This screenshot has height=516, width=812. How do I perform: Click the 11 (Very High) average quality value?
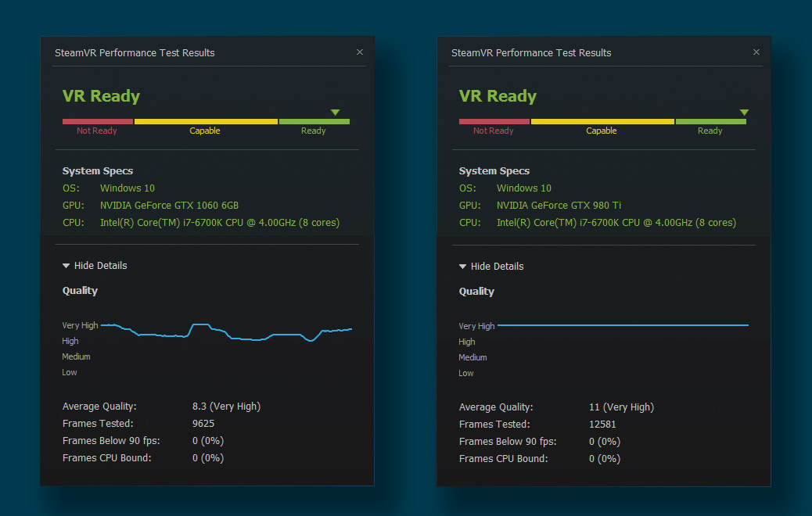click(x=621, y=407)
